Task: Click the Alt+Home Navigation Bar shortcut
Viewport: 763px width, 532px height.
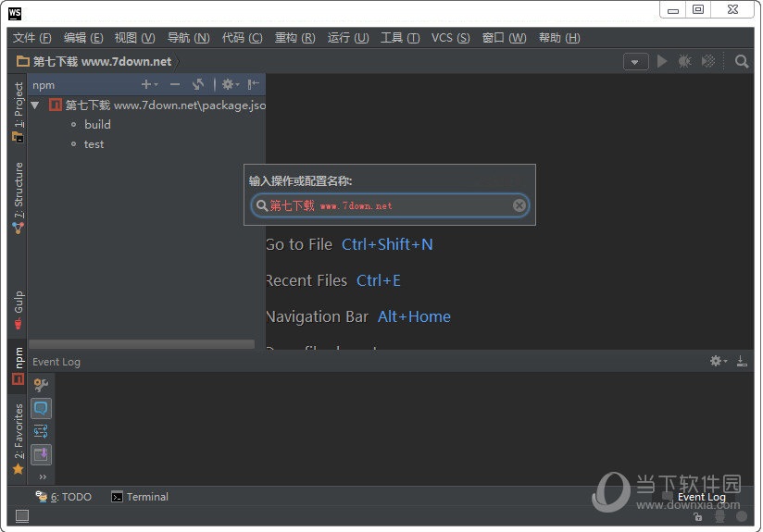Action: pos(414,316)
